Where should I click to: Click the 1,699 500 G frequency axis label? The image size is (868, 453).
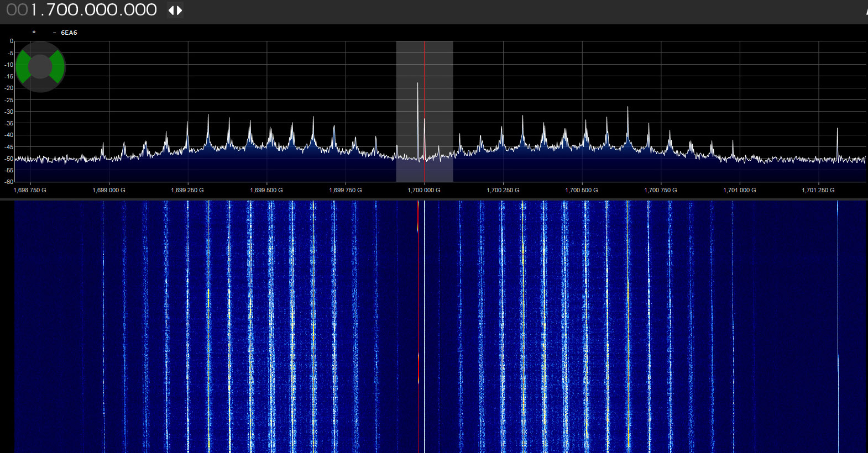pyautogui.click(x=266, y=190)
